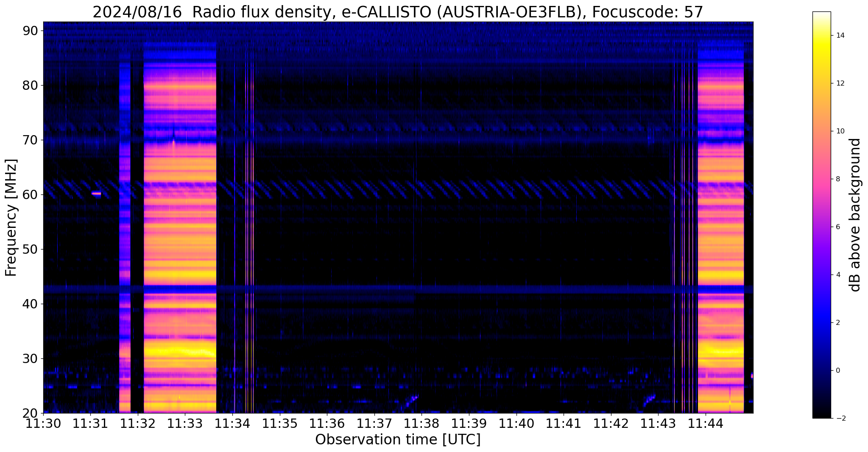This screenshot has height=452, width=868.
Task: Click the colorbar tick label 2
Action: [838, 323]
